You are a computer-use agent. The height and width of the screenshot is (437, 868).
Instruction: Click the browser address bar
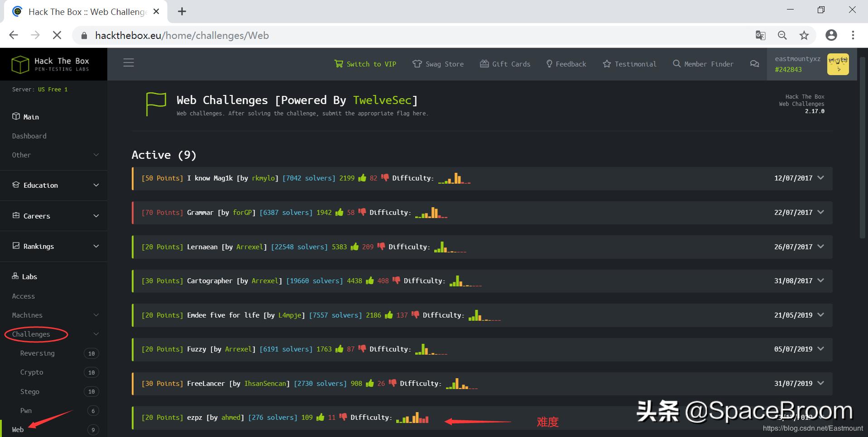click(x=181, y=35)
